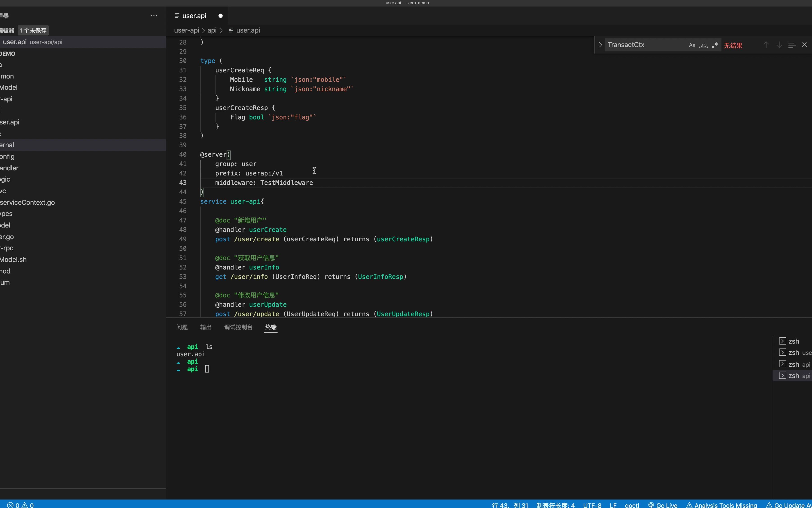Toggle Match Case in find widget
812x508 pixels.
[x=692, y=45]
